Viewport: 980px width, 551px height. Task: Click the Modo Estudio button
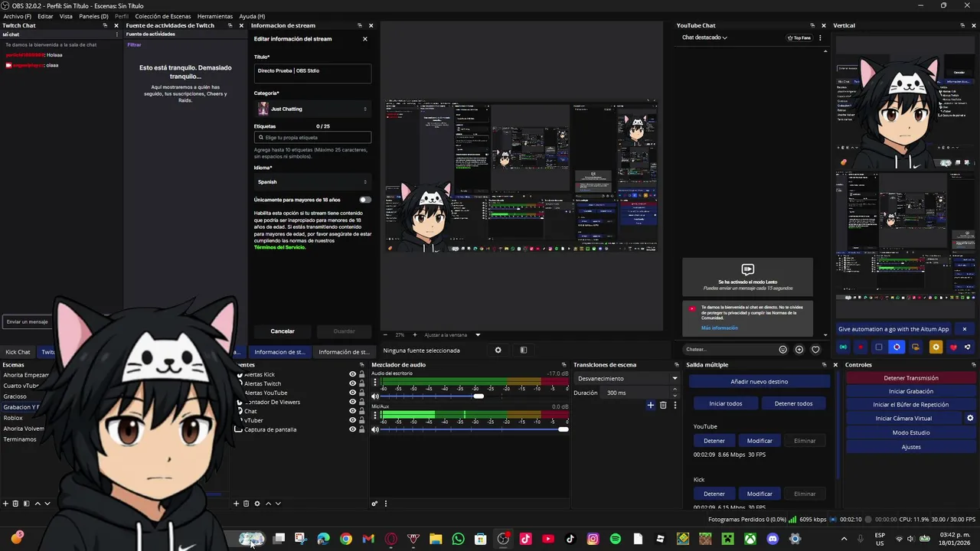point(911,432)
